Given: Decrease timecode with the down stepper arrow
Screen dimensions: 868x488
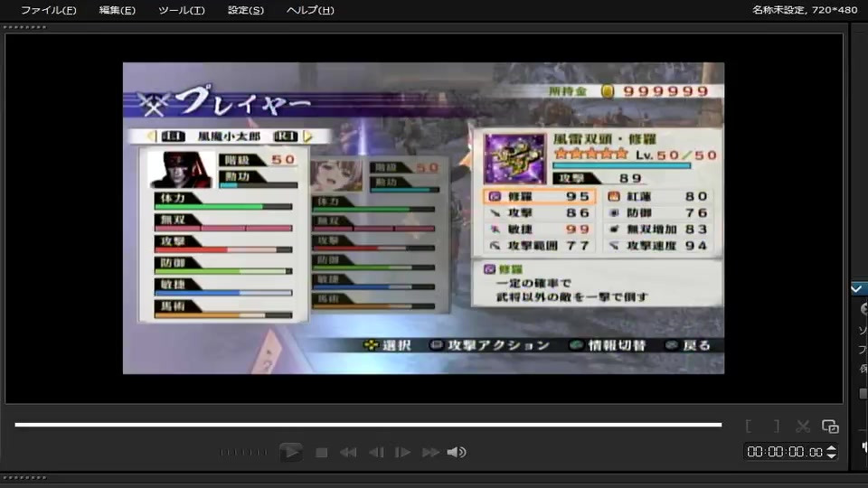Looking at the screenshot, I should click(832, 455).
